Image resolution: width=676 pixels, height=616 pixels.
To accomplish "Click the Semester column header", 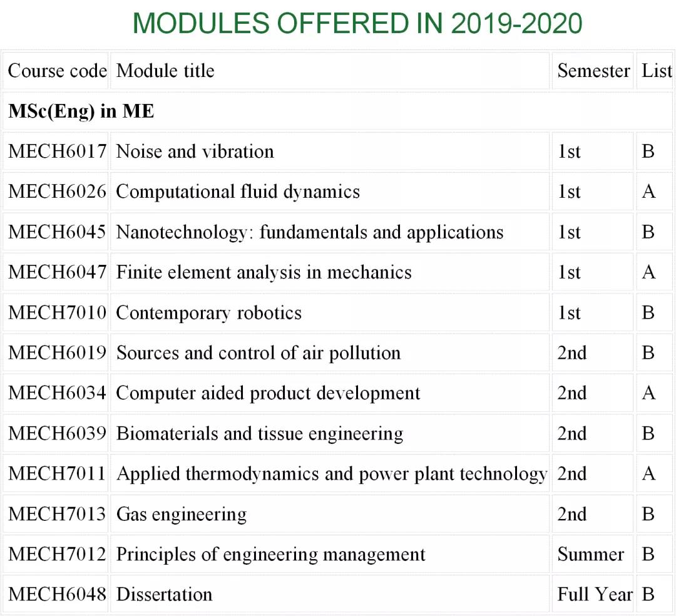I will click(593, 71).
